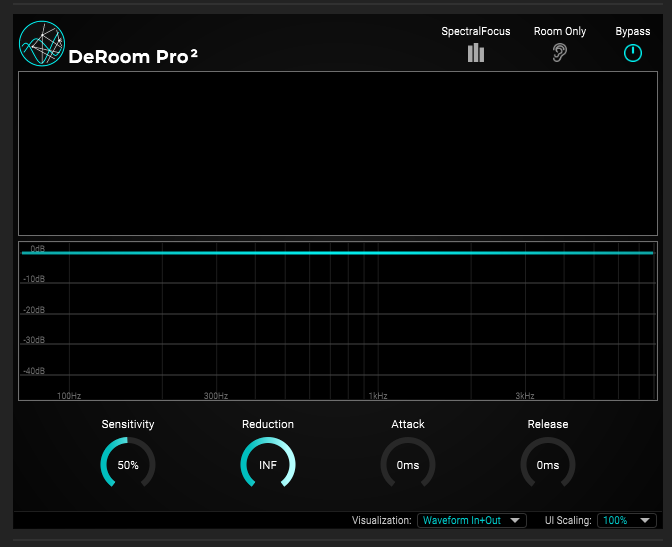This screenshot has height=547, width=672.
Task: Toggle the Bypass power button
Action: click(632, 54)
